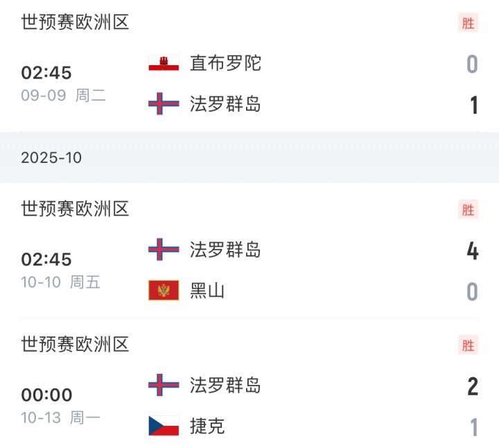This screenshot has height=448, width=499.
Task: Click Faroe Islands flag in the Montenegro match
Action: click(164, 249)
